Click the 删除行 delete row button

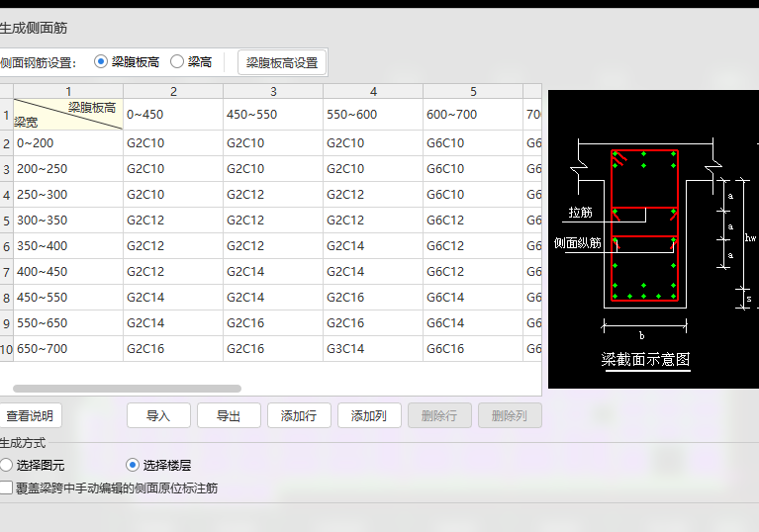click(439, 415)
